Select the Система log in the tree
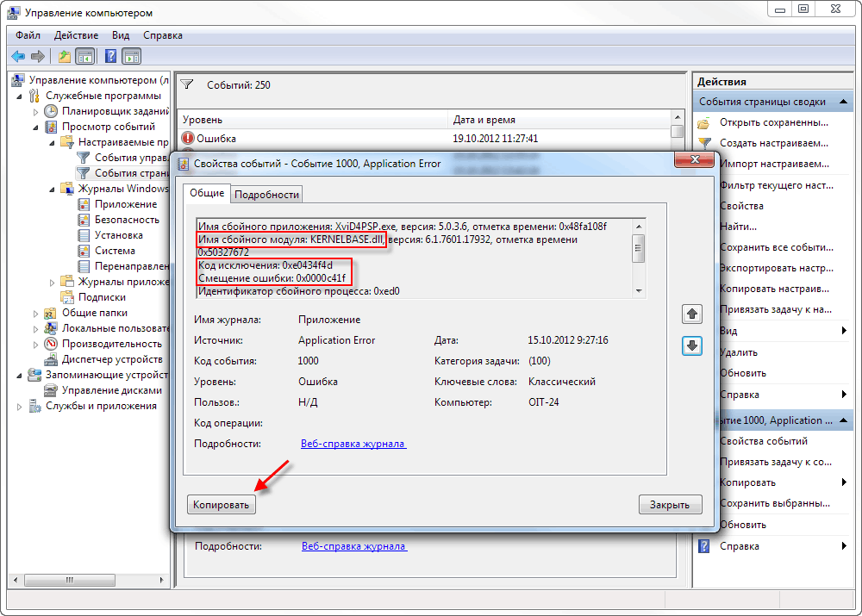This screenshot has width=862, height=616. point(115,251)
